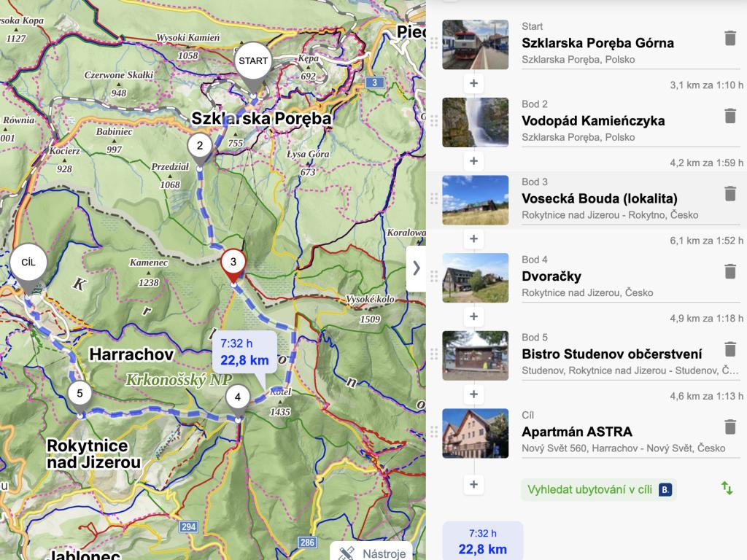Select Bistro Studenov občerstvení title
The height and width of the screenshot is (560, 747).
point(612,354)
